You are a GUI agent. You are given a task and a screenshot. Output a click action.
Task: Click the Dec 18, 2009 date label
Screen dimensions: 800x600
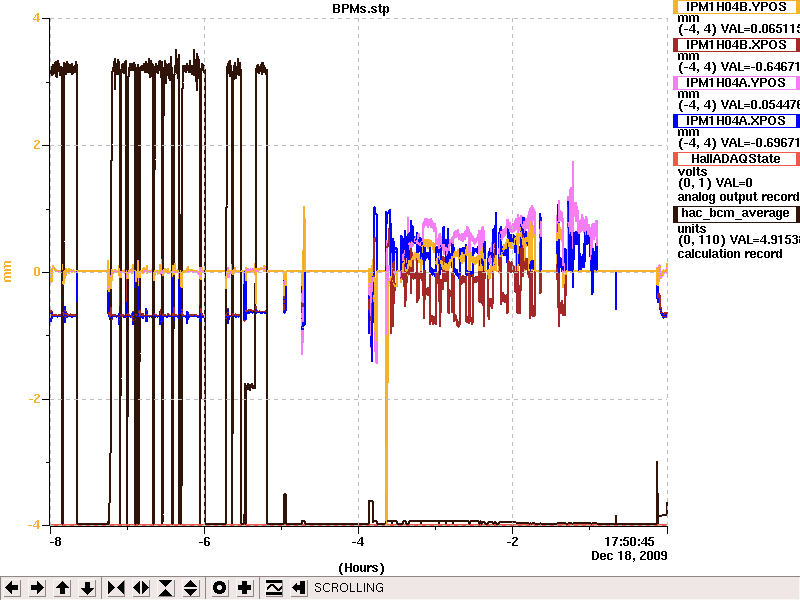point(629,556)
